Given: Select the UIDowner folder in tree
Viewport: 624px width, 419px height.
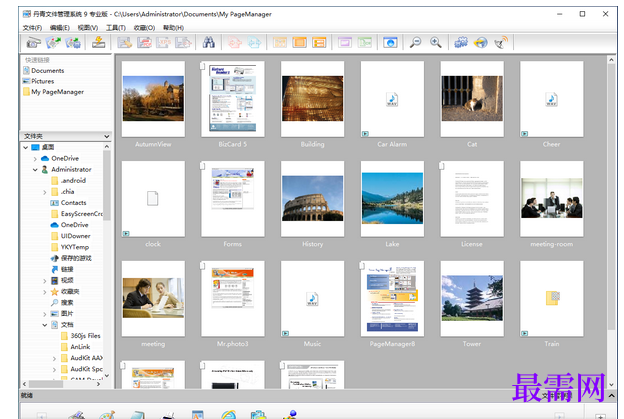Looking at the screenshot, I should click(71, 236).
